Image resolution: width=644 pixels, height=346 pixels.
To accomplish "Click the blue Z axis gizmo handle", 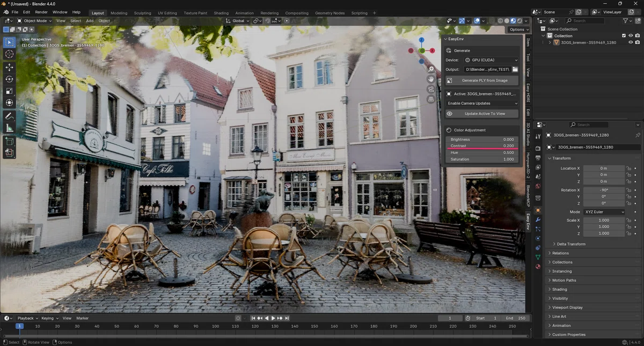I will pyautogui.click(x=422, y=40).
